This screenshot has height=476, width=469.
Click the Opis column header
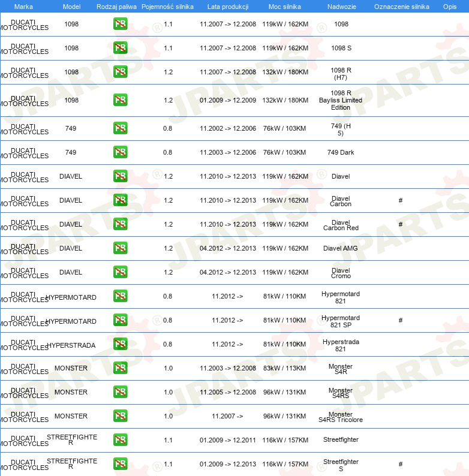[x=450, y=7]
